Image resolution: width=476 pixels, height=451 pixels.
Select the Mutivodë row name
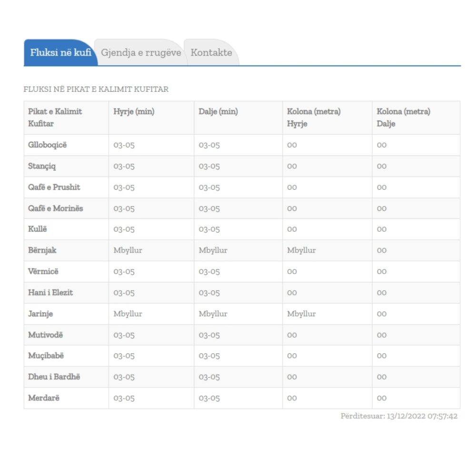[x=46, y=335]
